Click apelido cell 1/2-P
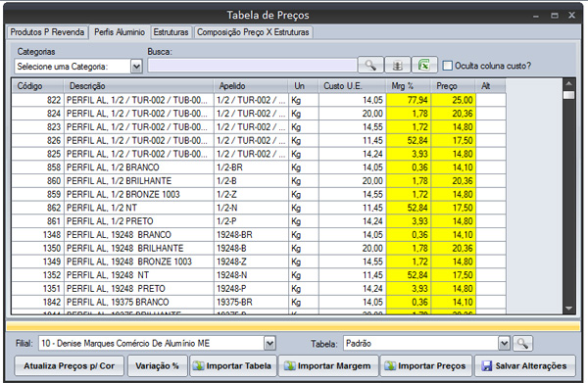Image resolution: width=588 pixels, height=383 pixels. tap(251, 221)
